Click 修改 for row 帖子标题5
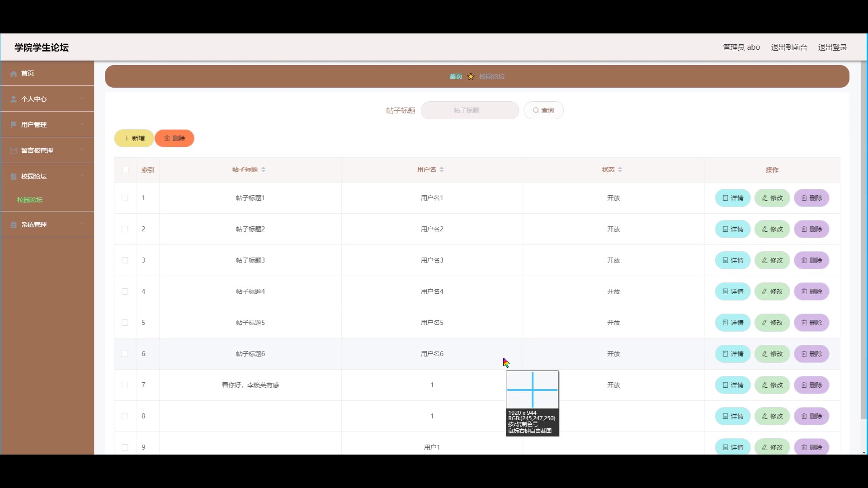 pos(772,323)
